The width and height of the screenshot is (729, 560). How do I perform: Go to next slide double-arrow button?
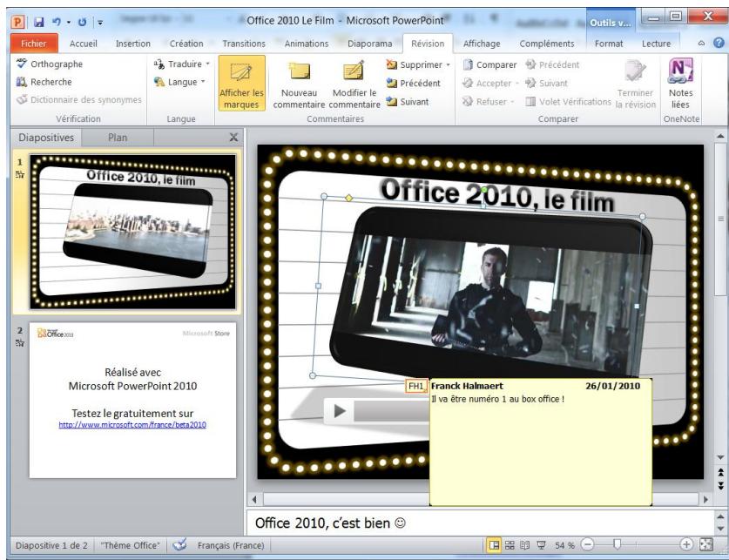(x=720, y=486)
